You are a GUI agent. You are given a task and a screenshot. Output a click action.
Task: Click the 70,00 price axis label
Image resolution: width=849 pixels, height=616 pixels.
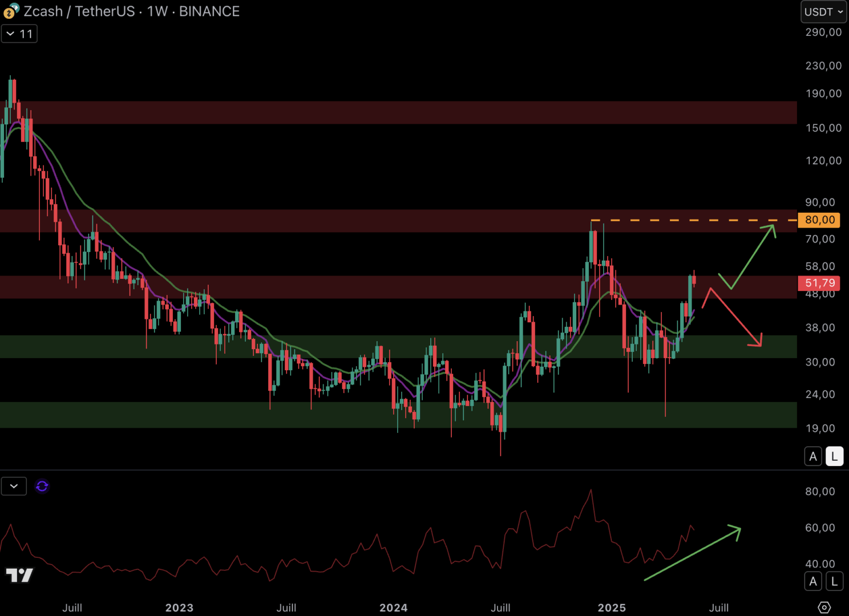[820, 239]
